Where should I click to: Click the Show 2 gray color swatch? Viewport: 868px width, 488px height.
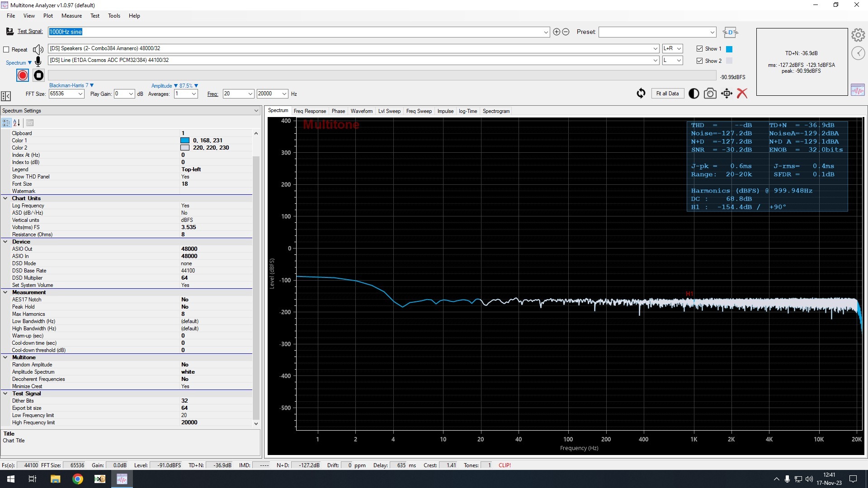729,61
